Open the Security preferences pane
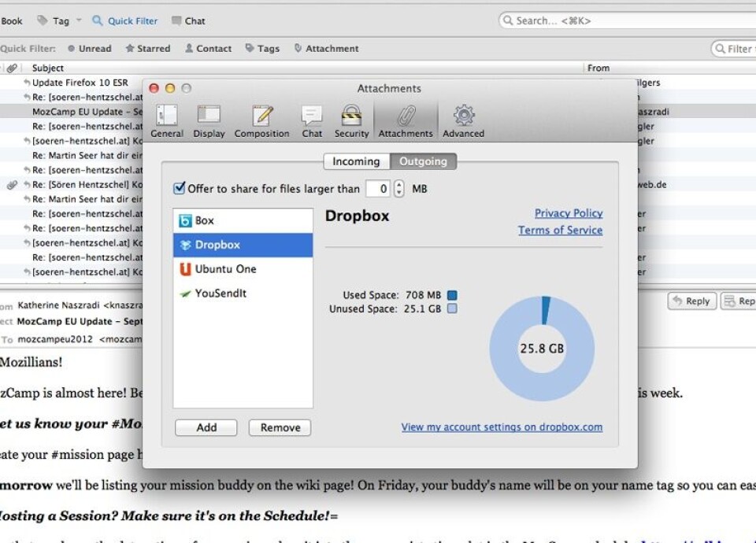This screenshot has height=543, width=756. coord(351,121)
